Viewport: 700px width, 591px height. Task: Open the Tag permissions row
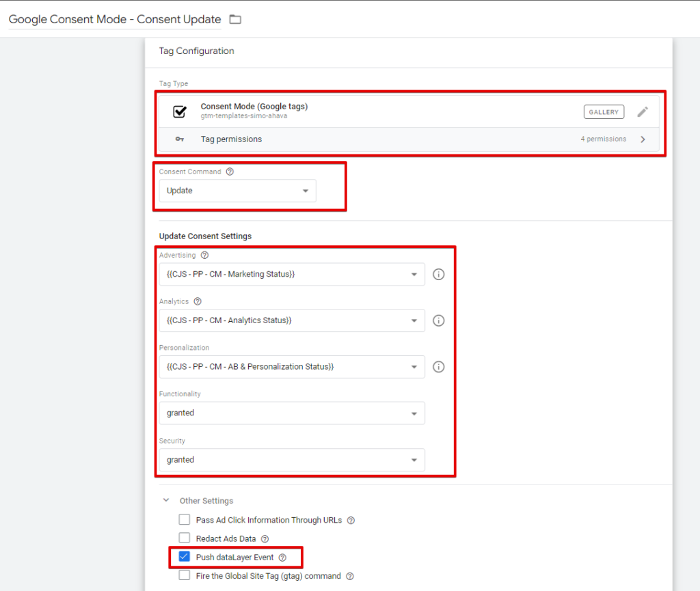click(409, 139)
